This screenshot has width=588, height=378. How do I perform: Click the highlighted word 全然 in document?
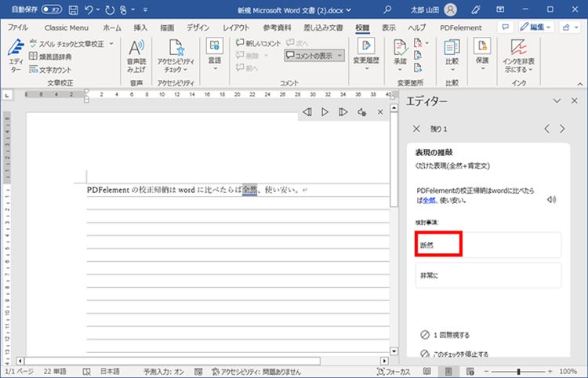250,190
